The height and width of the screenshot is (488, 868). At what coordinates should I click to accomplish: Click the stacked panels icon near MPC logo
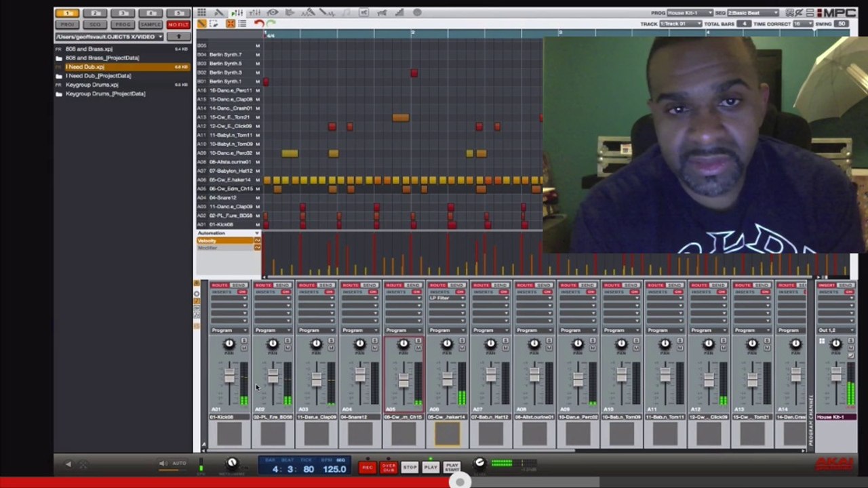pyautogui.click(x=810, y=13)
